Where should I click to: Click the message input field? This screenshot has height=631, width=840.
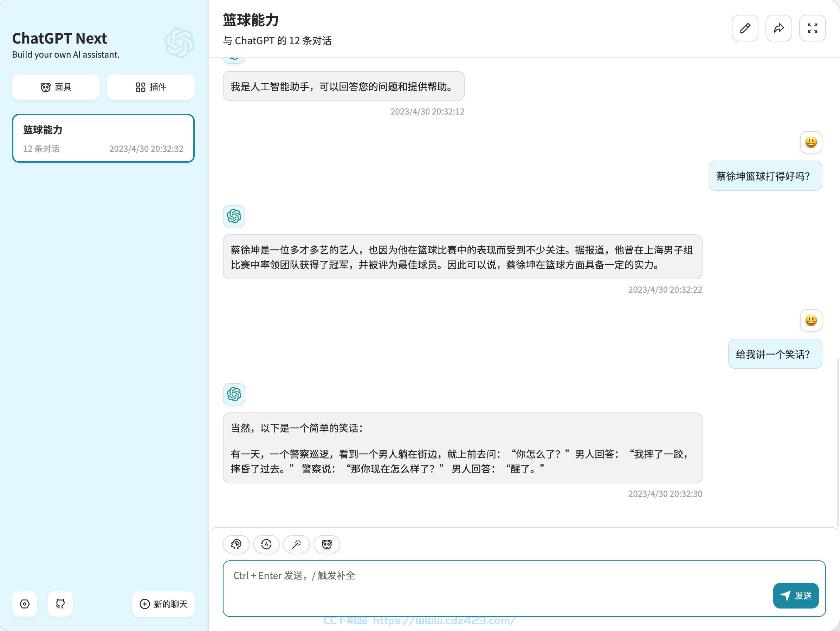[524, 588]
